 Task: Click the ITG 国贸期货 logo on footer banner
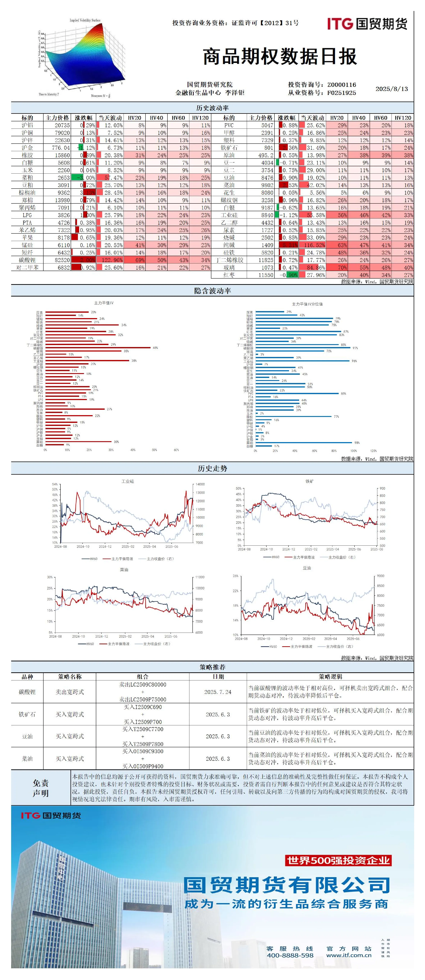(51, 815)
